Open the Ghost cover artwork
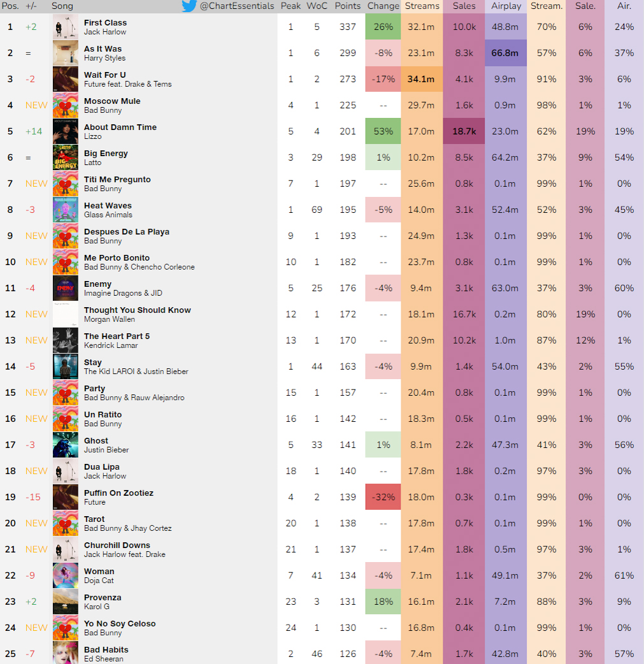The image size is (644, 664). [x=66, y=445]
